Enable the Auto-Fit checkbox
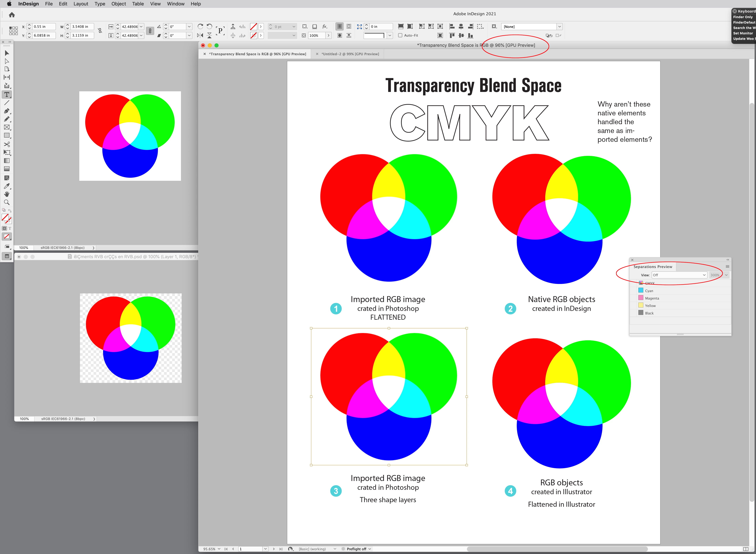This screenshot has width=756, height=554. [400, 35]
